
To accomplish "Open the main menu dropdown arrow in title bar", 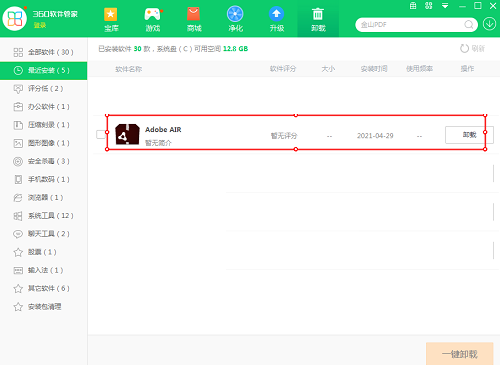I will tap(445, 6).
